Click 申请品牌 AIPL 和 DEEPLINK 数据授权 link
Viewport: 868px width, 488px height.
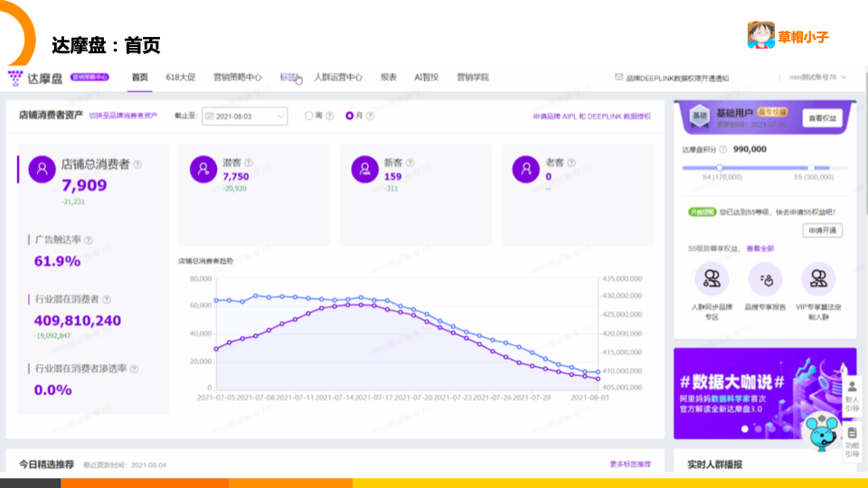click(x=591, y=117)
